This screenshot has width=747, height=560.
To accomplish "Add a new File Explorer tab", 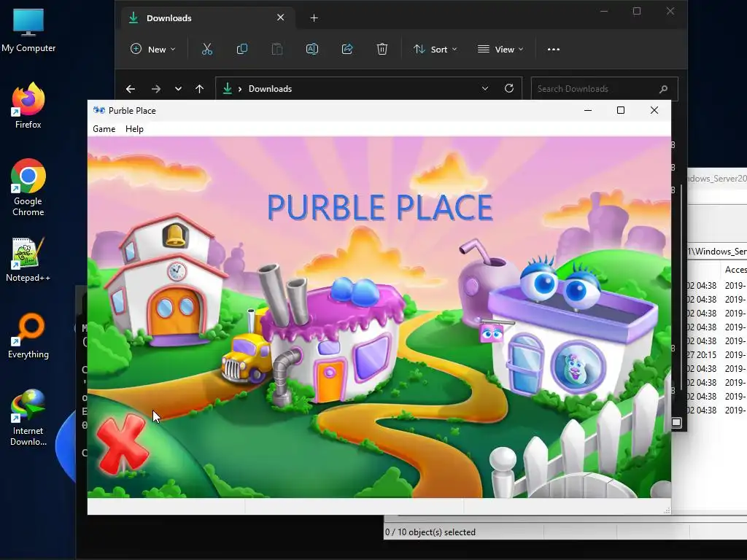I will (x=314, y=18).
